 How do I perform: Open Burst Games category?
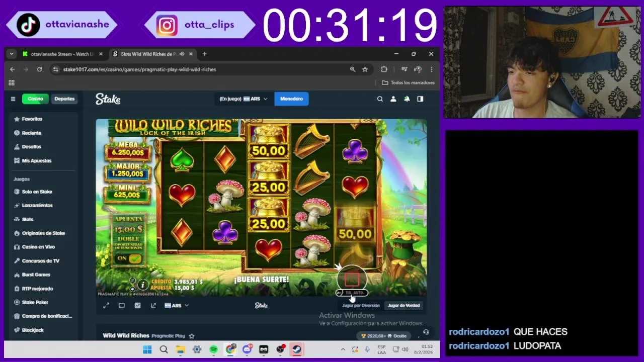point(43,275)
